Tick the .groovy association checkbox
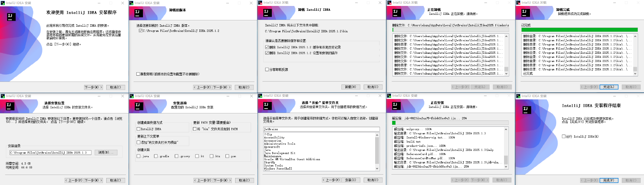This screenshot has height=185, width=644. point(177,156)
